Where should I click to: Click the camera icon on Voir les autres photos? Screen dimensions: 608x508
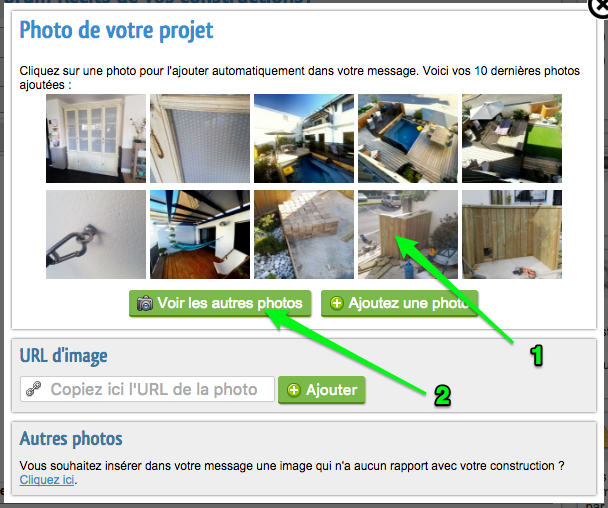click(145, 303)
